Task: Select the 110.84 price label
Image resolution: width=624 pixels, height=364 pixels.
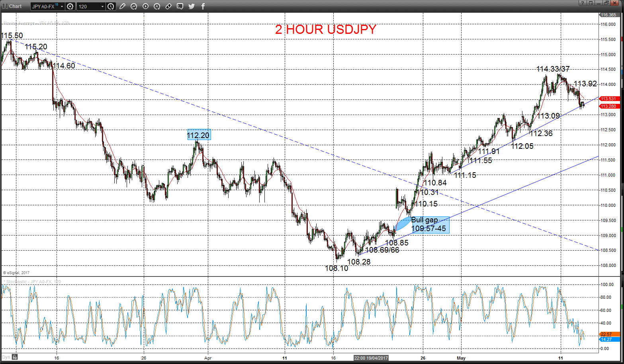Action: pos(435,183)
